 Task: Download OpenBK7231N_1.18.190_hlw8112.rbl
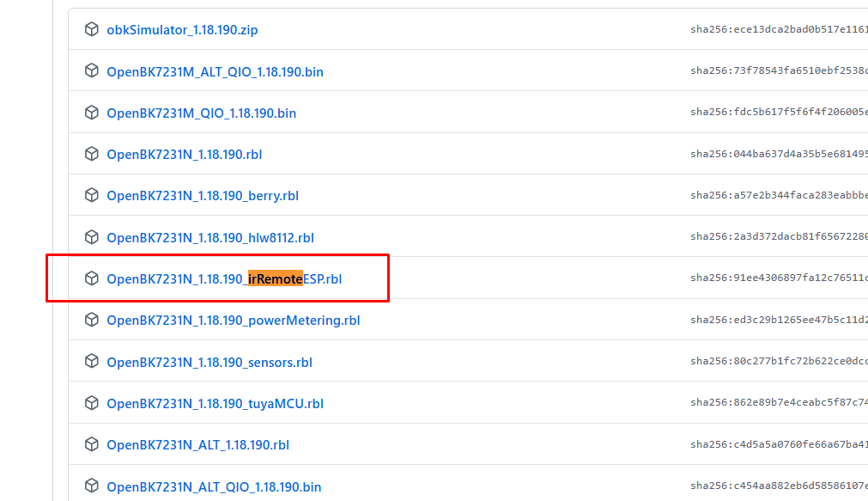[x=210, y=238]
